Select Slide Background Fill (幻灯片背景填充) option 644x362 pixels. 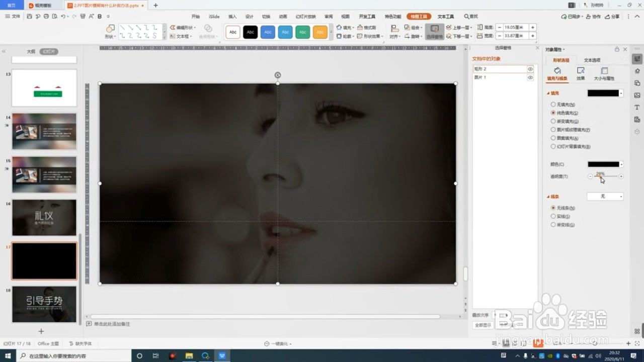pyautogui.click(x=553, y=146)
